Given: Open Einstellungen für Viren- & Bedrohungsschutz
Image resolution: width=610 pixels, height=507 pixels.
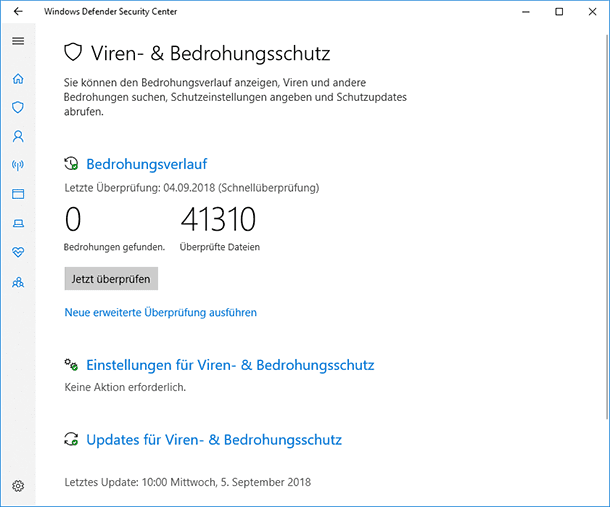Looking at the screenshot, I should click(230, 365).
